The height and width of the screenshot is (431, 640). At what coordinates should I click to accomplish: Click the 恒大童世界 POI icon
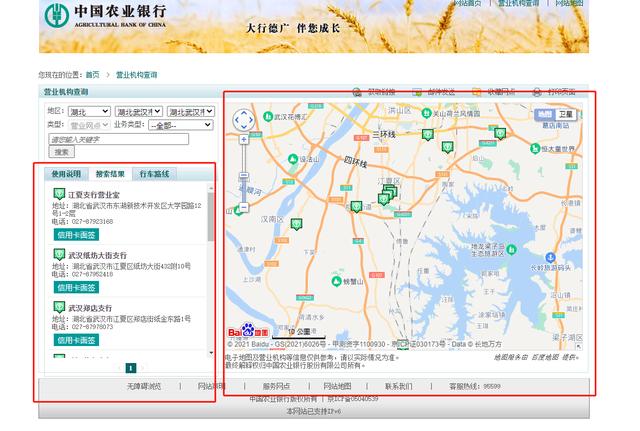535,149
